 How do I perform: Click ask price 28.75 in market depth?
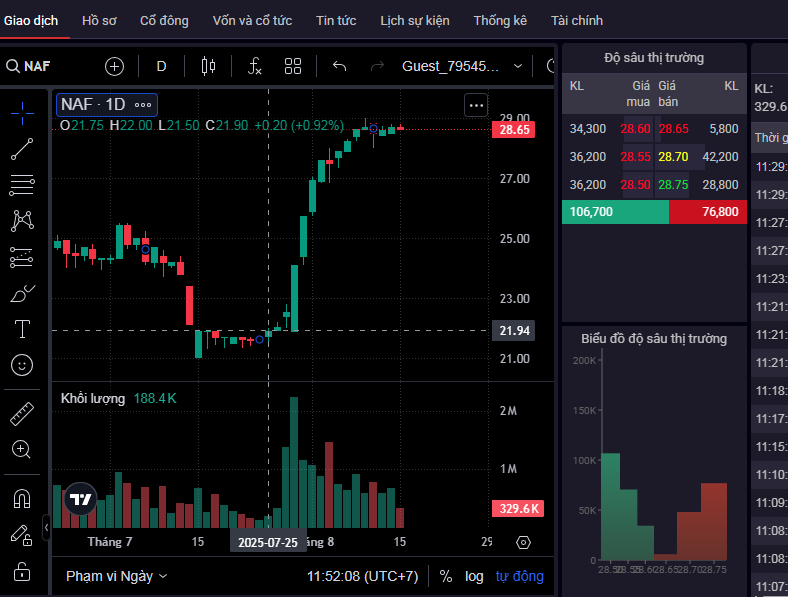click(x=673, y=184)
